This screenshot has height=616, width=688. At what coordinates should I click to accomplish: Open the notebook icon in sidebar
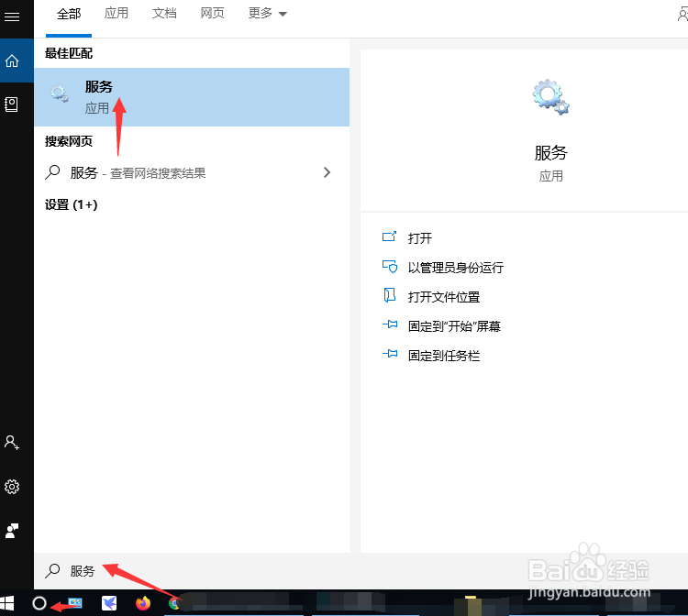[x=11, y=104]
